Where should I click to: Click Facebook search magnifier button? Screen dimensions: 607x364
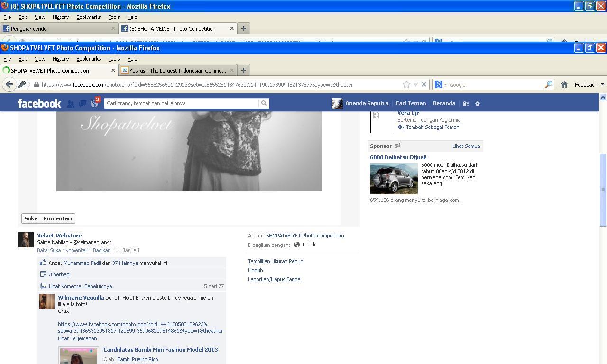(x=264, y=103)
